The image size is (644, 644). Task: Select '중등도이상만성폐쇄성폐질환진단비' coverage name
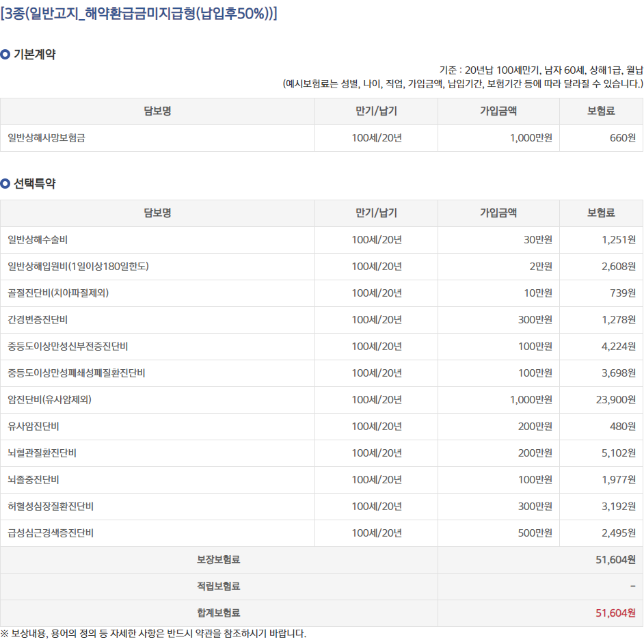click(77, 373)
